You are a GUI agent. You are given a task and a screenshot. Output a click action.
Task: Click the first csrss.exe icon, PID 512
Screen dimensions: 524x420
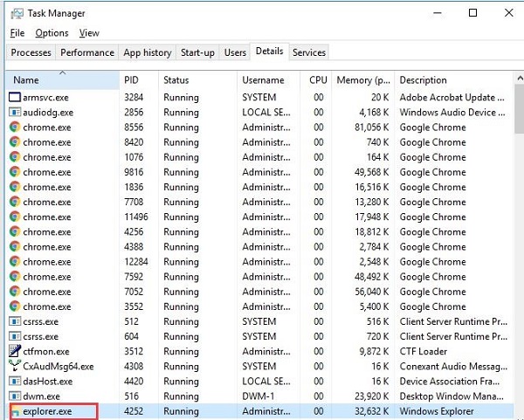click(x=14, y=321)
